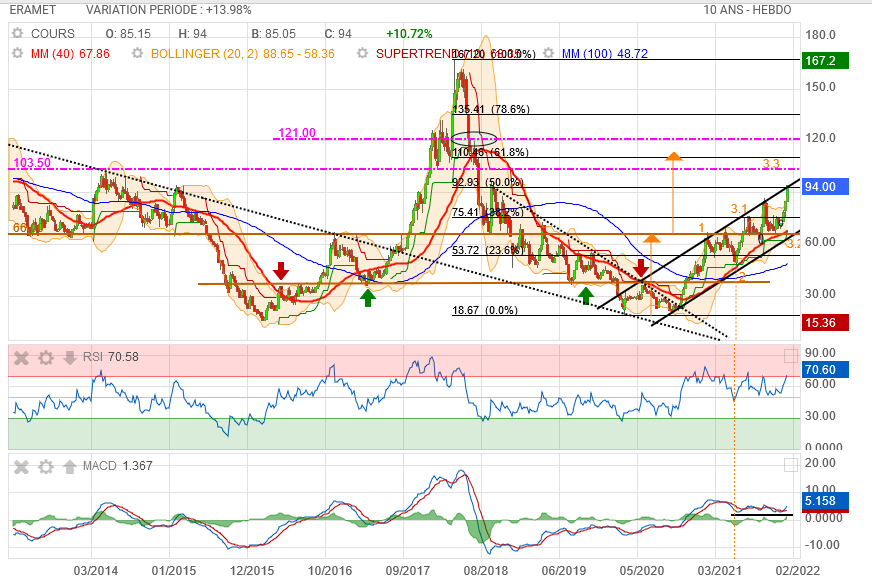Open Supertrend settings gear icon

pos(363,53)
